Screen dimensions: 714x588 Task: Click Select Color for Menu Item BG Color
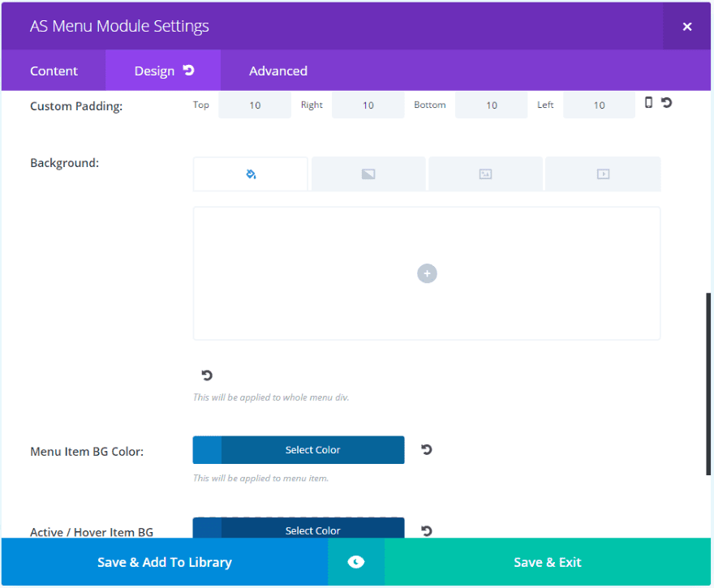pyautogui.click(x=313, y=449)
